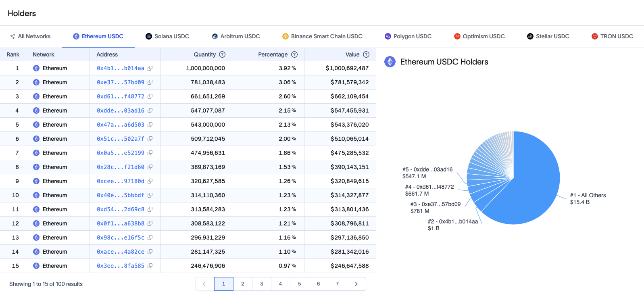The width and height of the screenshot is (644, 294).
Task: Go to page 6 of results
Action: (319, 284)
